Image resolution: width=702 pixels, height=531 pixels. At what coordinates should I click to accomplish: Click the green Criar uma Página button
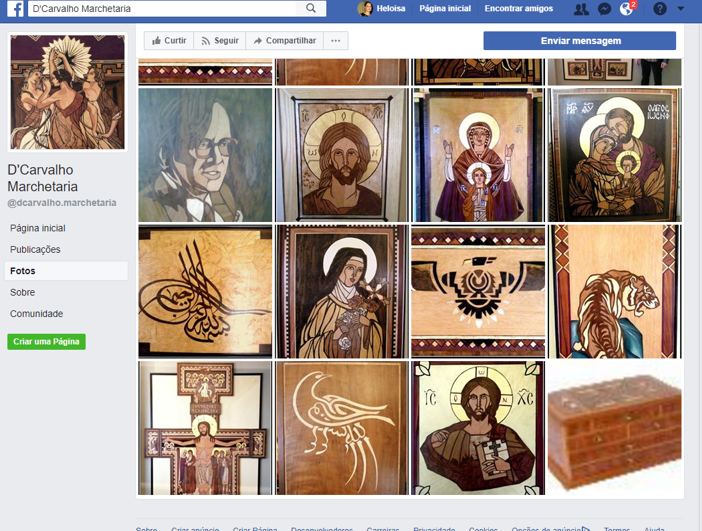pyautogui.click(x=47, y=342)
